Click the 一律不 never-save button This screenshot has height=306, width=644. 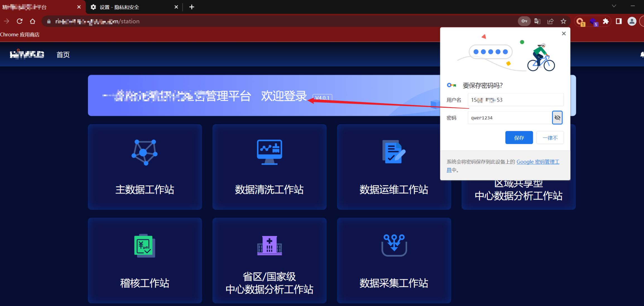point(550,138)
